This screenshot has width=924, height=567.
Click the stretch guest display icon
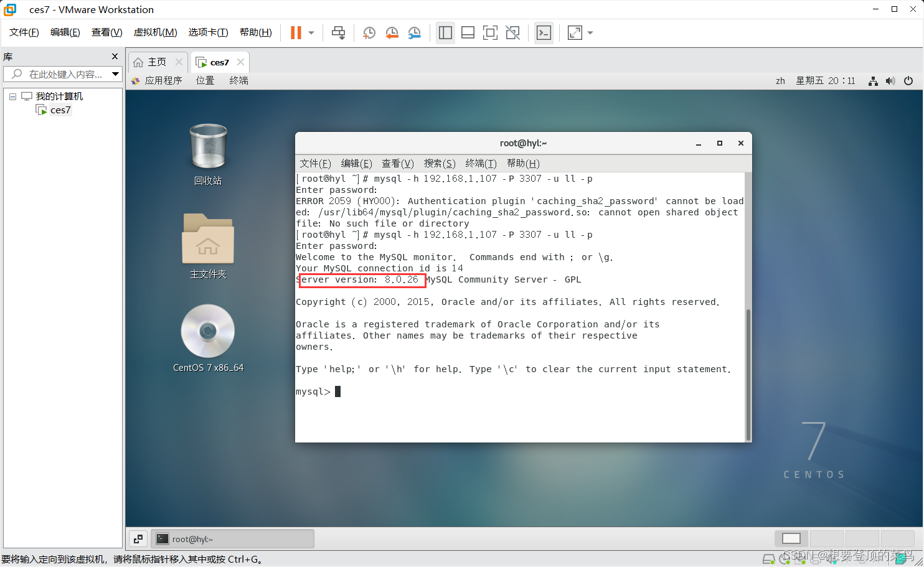click(x=575, y=33)
